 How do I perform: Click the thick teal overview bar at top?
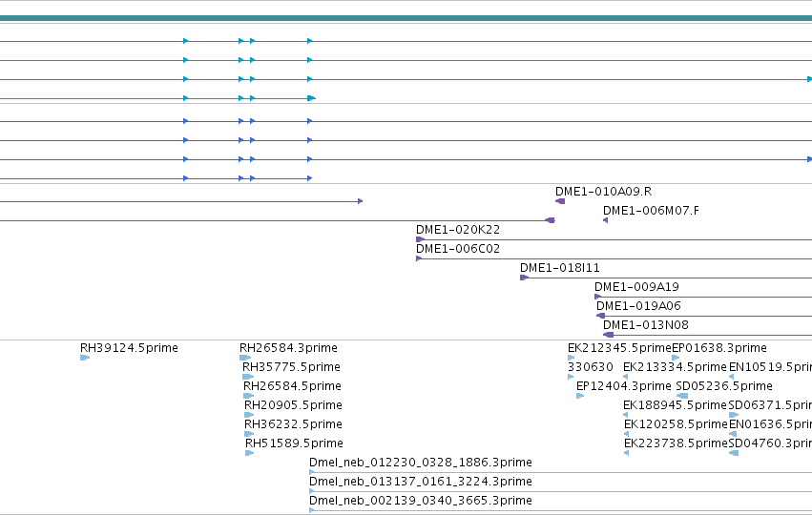point(406,18)
